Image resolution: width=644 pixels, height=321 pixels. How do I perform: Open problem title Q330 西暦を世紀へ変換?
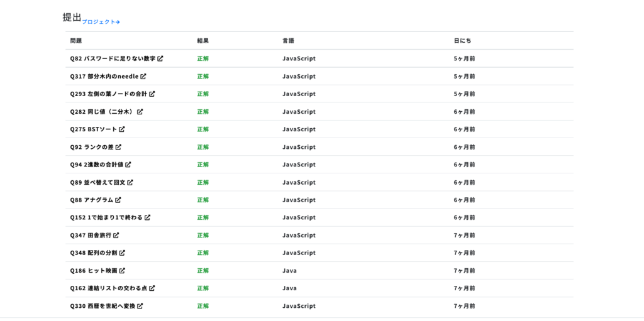pos(103,306)
